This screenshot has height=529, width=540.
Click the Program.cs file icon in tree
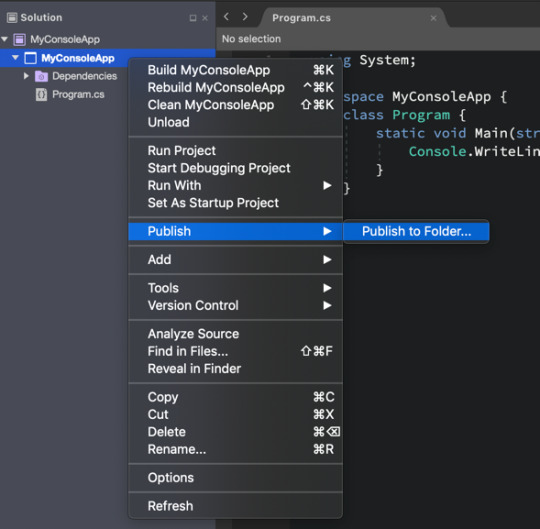pyautogui.click(x=41, y=94)
